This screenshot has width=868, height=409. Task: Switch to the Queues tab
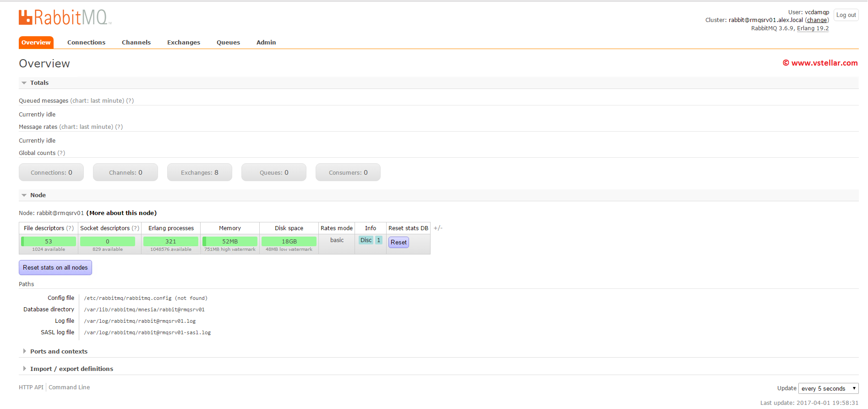click(228, 43)
